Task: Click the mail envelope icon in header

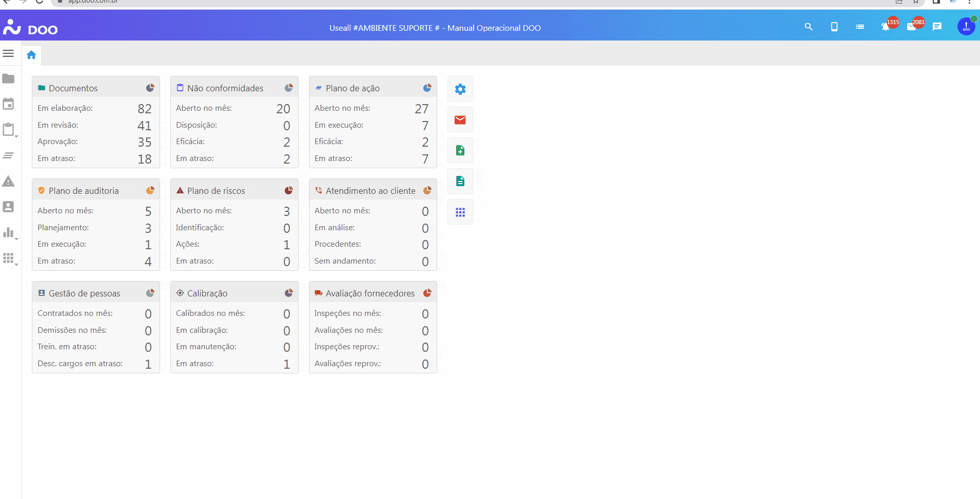Action: pos(911,27)
